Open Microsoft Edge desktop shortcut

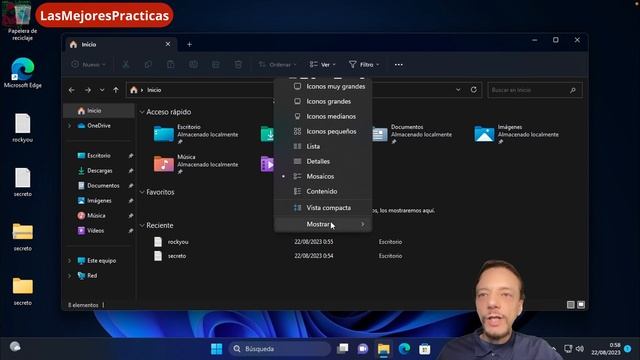pos(22,73)
